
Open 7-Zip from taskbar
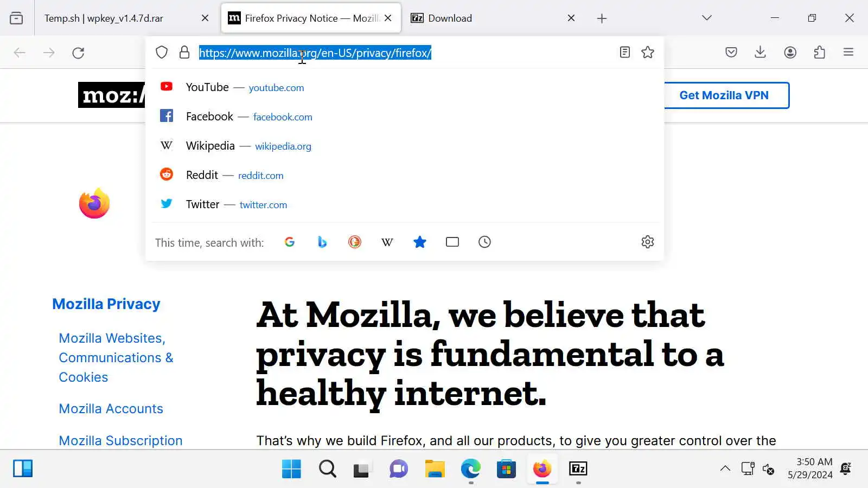tap(578, 468)
